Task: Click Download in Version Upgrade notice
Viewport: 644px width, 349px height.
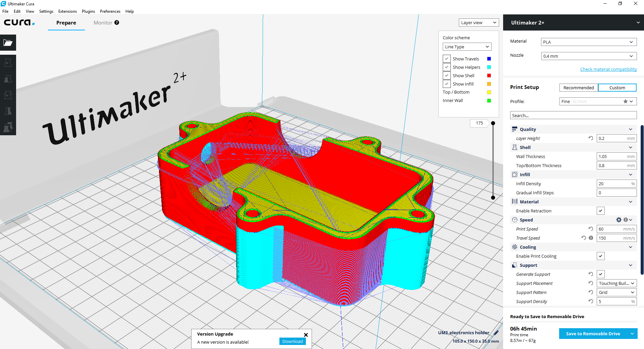Action: [292, 341]
